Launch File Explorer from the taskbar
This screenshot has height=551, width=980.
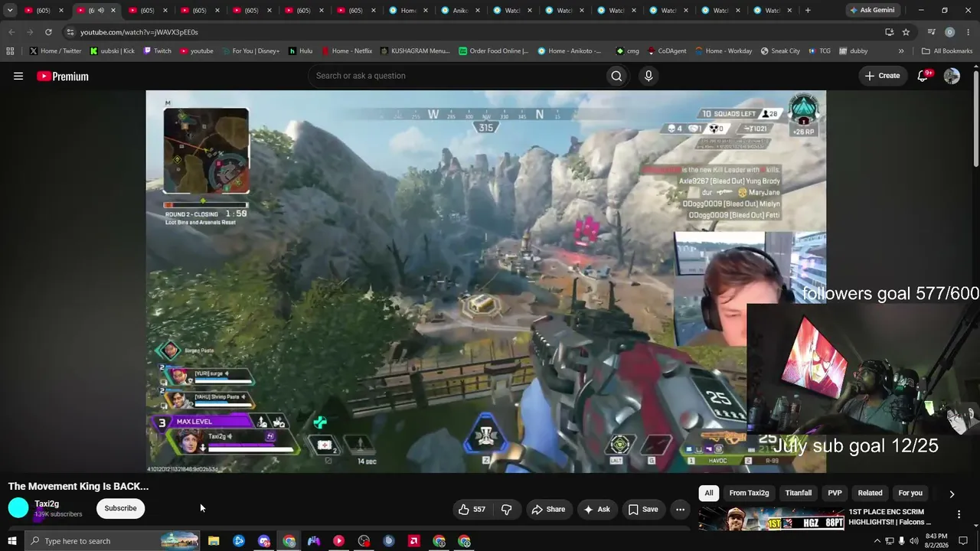coord(214,541)
